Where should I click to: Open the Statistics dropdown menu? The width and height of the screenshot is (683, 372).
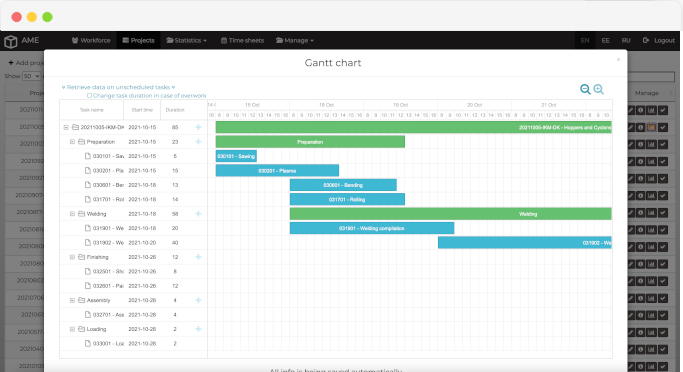(x=186, y=40)
